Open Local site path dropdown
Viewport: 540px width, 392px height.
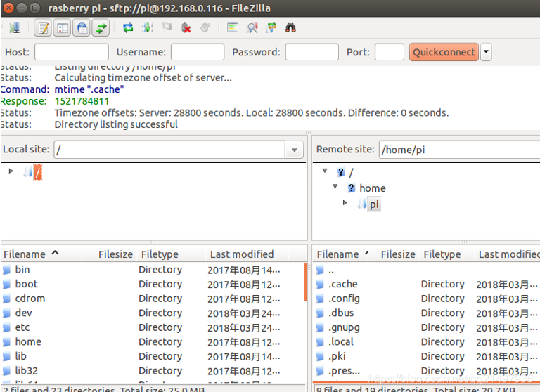tap(294, 150)
